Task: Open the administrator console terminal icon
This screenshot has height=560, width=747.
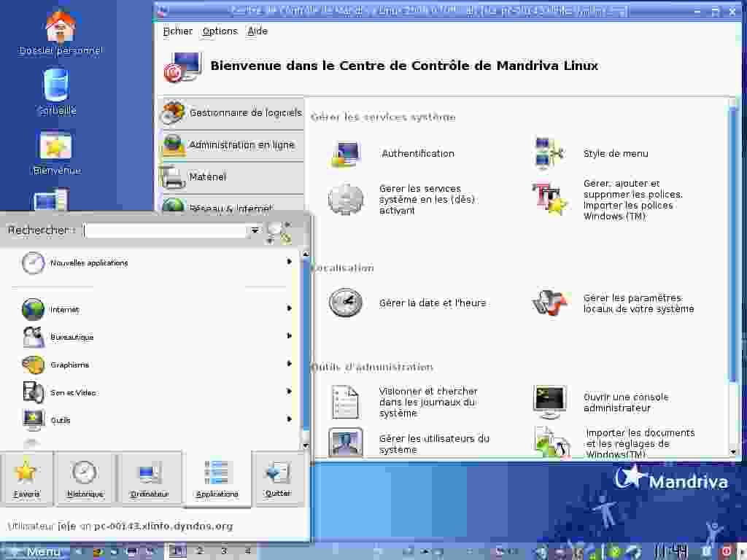Action: coord(549,402)
